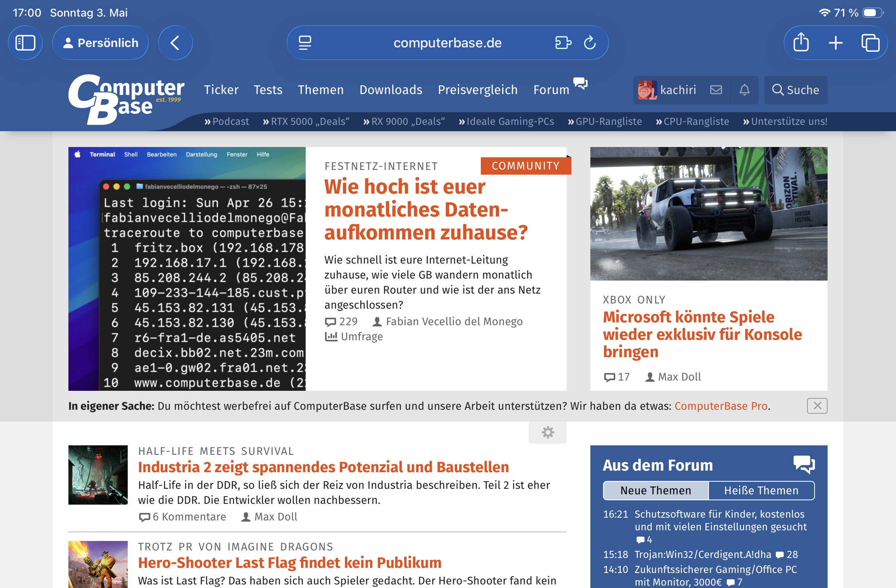Screen dimensions: 896x588
Task: Jump to the Umfrage poll
Action: click(x=354, y=337)
